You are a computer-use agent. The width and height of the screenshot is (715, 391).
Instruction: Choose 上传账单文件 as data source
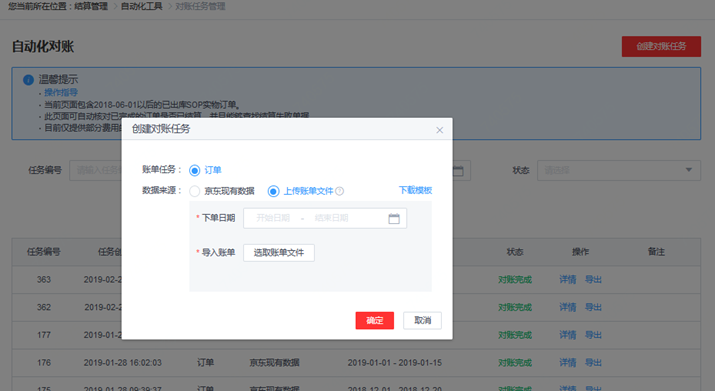coord(273,191)
